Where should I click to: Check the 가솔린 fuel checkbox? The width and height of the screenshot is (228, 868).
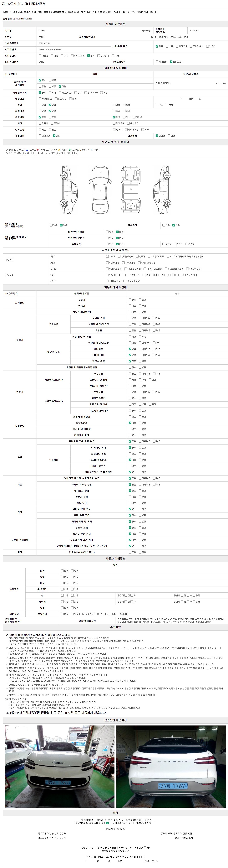tap(40, 56)
